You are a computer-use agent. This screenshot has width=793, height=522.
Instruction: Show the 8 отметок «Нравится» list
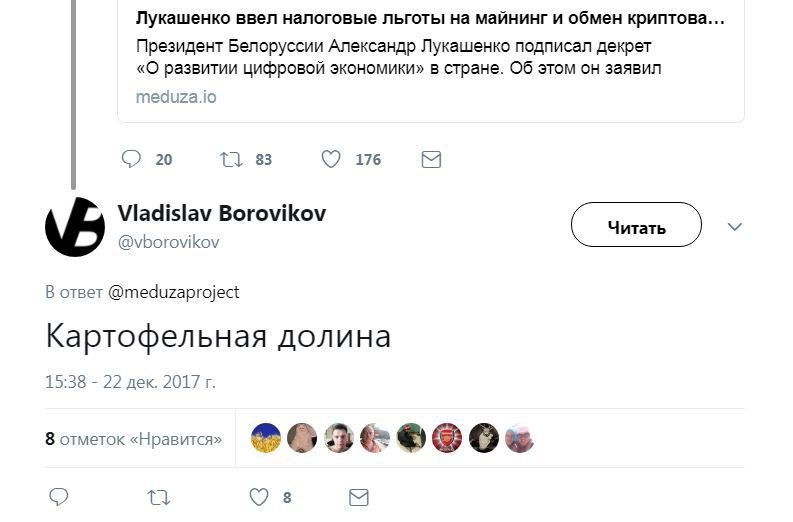click(x=134, y=438)
